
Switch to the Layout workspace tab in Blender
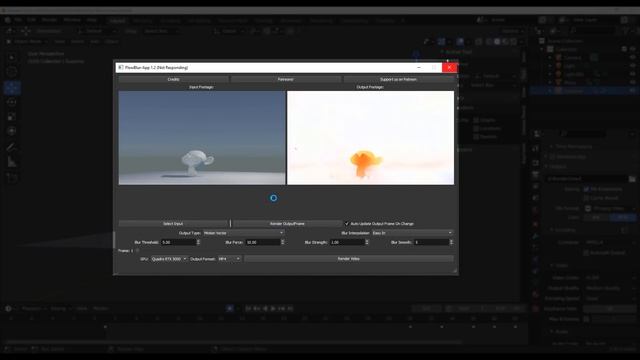[x=117, y=20]
